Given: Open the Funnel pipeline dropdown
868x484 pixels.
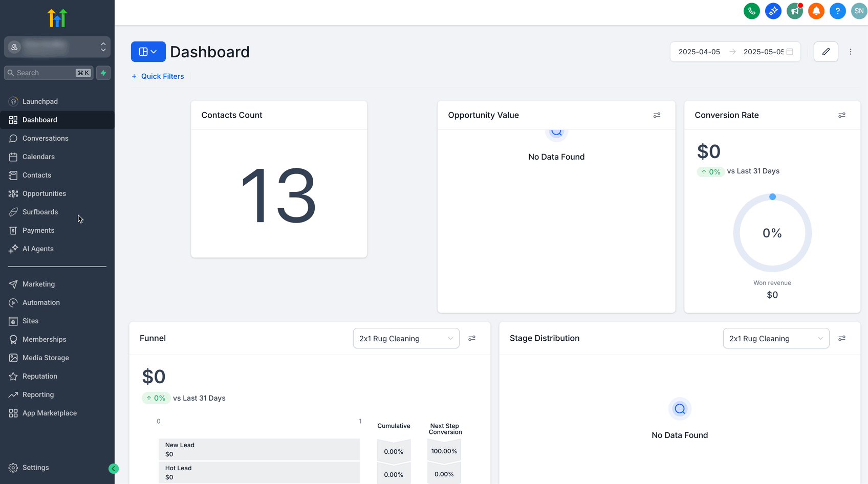Looking at the screenshot, I should [406, 339].
